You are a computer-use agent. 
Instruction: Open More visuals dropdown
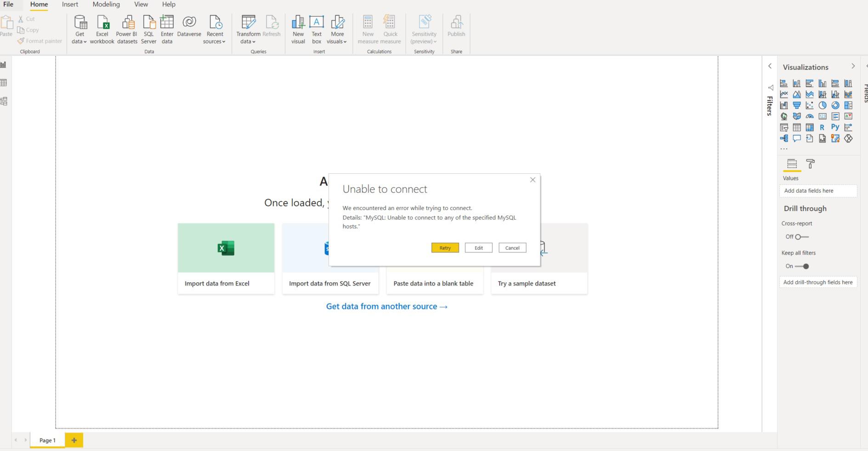(337, 29)
